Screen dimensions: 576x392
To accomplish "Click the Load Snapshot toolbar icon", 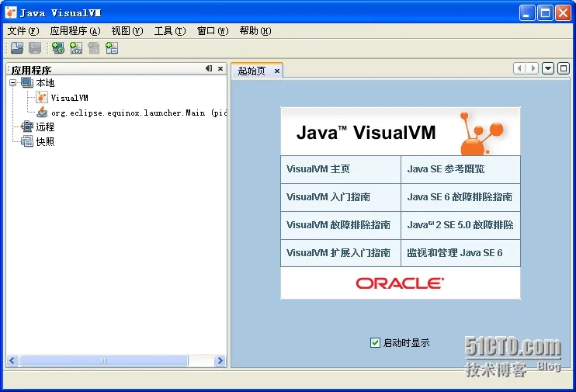I will tap(17, 48).
